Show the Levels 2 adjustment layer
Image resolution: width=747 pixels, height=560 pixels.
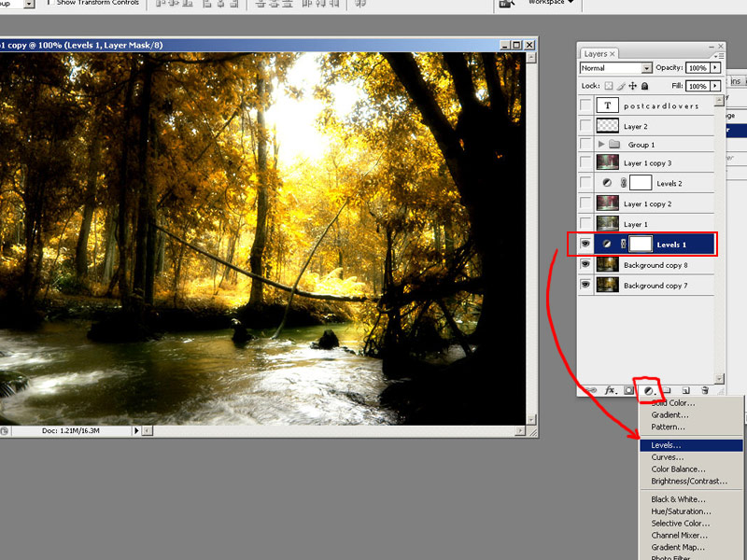585,183
